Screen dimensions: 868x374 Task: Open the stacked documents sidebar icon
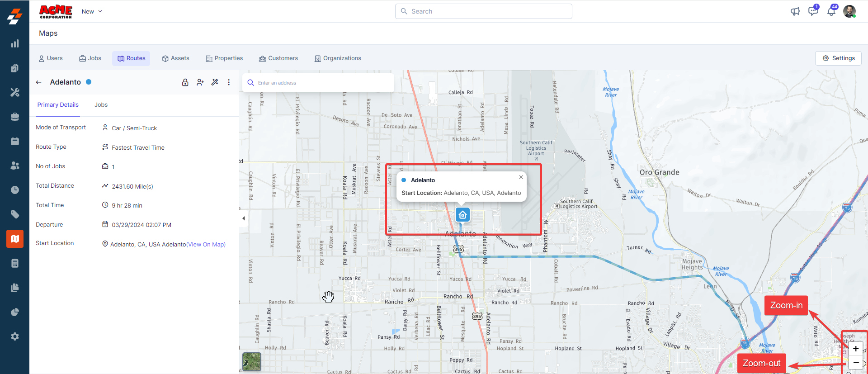[15, 288]
